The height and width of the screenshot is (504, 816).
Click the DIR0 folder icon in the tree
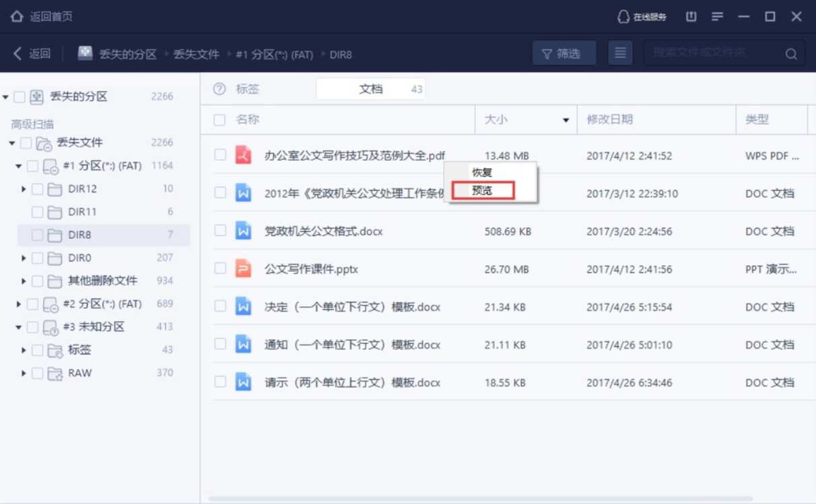tap(55, 258)
